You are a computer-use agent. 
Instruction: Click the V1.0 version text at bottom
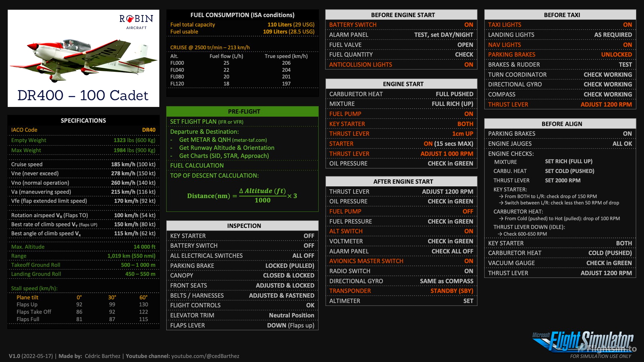[x=15, y=356]
